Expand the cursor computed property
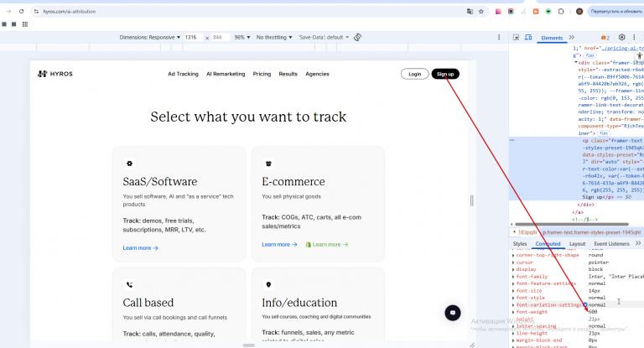This screenshot has height=348, width=644. (513, 262)
